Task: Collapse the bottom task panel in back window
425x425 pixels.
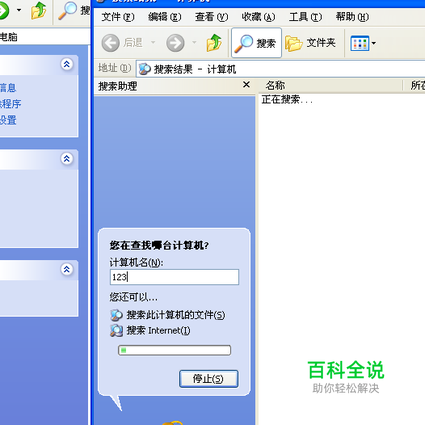Action: [x=67, y=269]
